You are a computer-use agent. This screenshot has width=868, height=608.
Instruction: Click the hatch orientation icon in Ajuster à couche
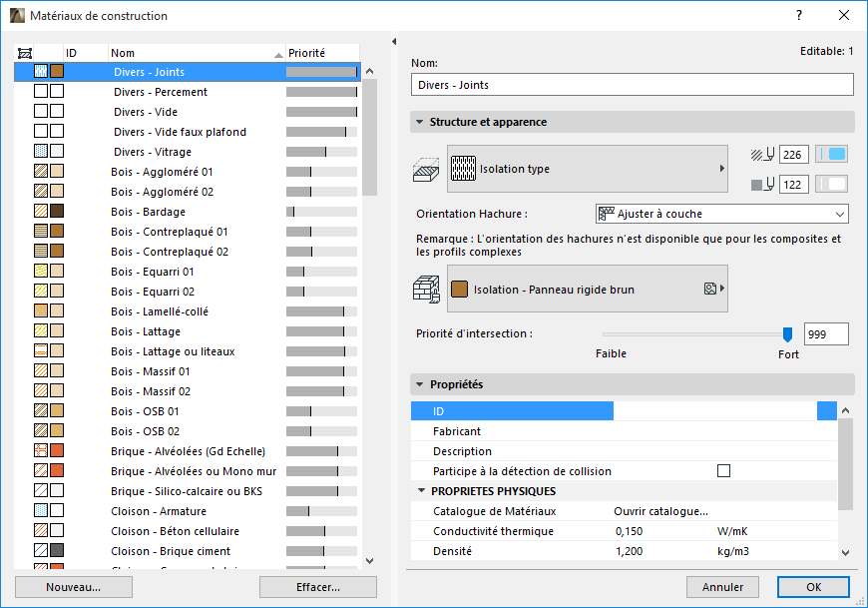click(x=607, y=214)
